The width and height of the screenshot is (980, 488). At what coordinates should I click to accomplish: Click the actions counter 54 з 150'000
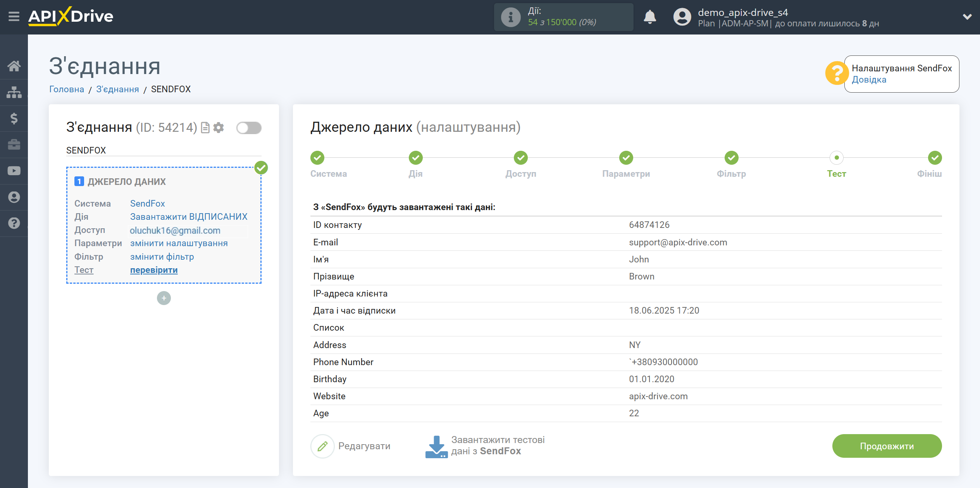point(562,22)
